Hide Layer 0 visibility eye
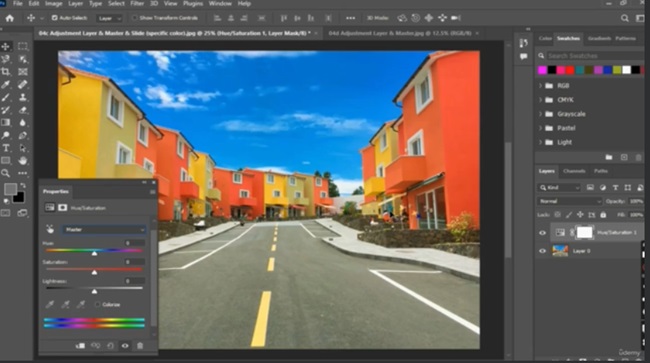 pyautogui.click(x=542, y=251)
